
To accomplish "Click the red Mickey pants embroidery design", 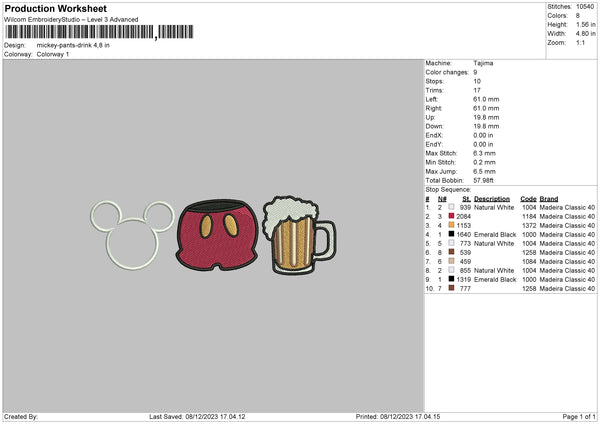I will [x=217, y=235].
